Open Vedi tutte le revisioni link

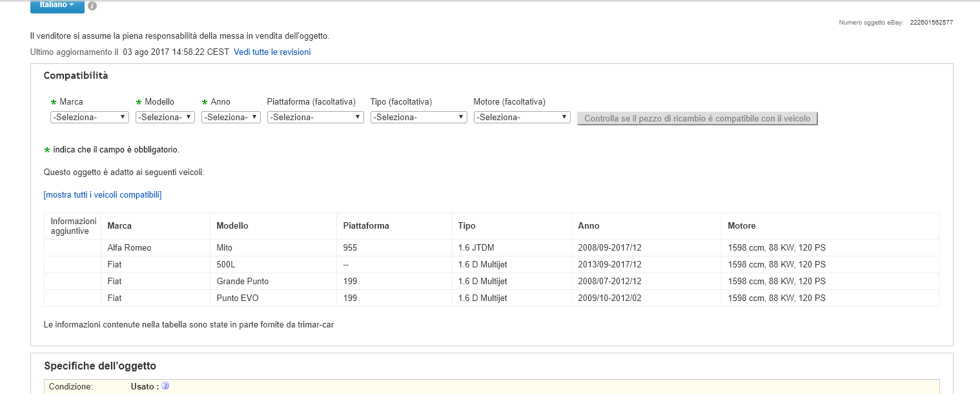tap(272, 52)
